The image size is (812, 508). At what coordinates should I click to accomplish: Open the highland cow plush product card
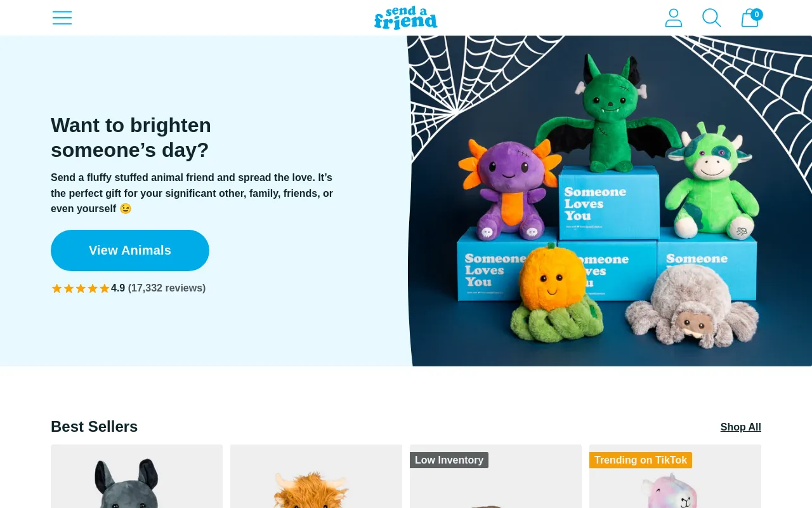click(x=316, y=476)
